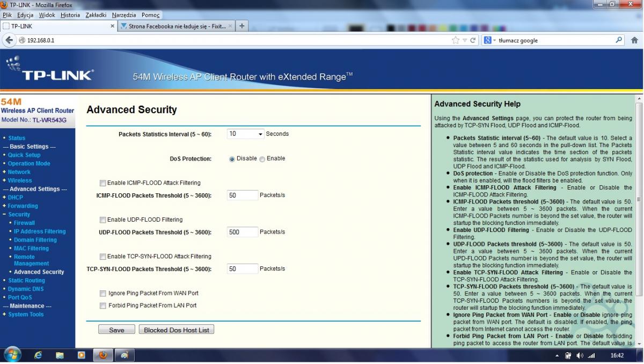Check Enable ICMP-FLOOD Attack Filtering

(103, 183)
